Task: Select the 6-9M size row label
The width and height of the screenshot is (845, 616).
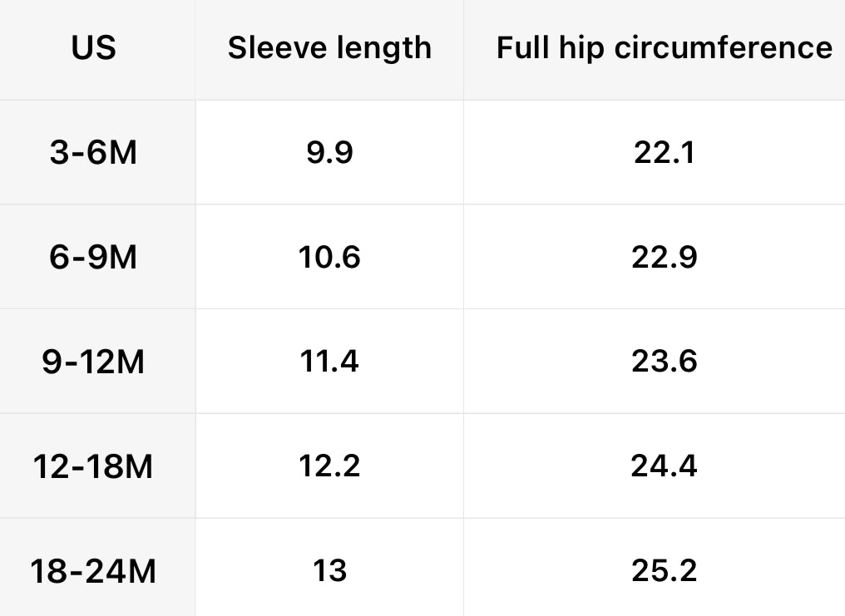Action: pos(93,258)
